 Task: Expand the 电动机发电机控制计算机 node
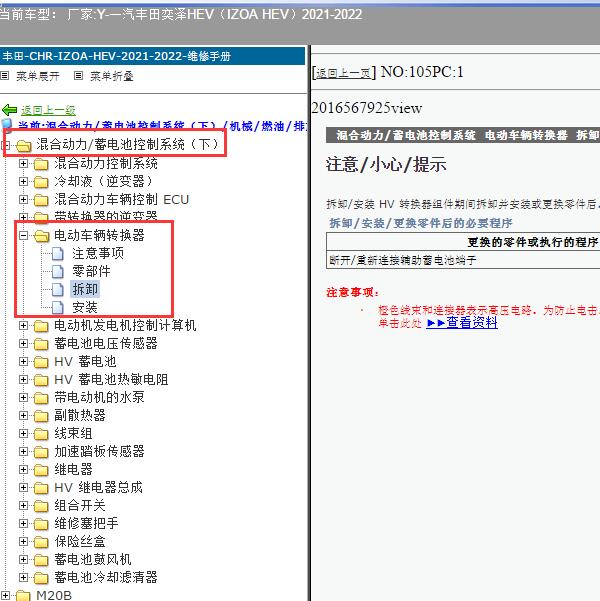pos(23,325)
